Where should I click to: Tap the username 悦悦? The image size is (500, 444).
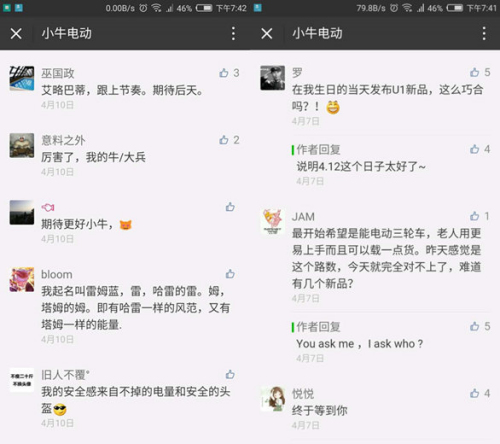303,394
